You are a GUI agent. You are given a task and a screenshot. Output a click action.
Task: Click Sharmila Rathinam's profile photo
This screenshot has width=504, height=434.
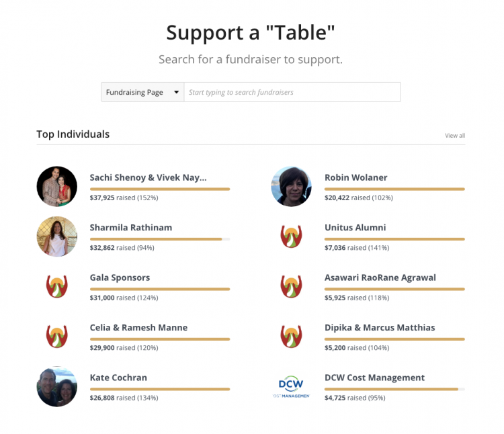[56, 236]
